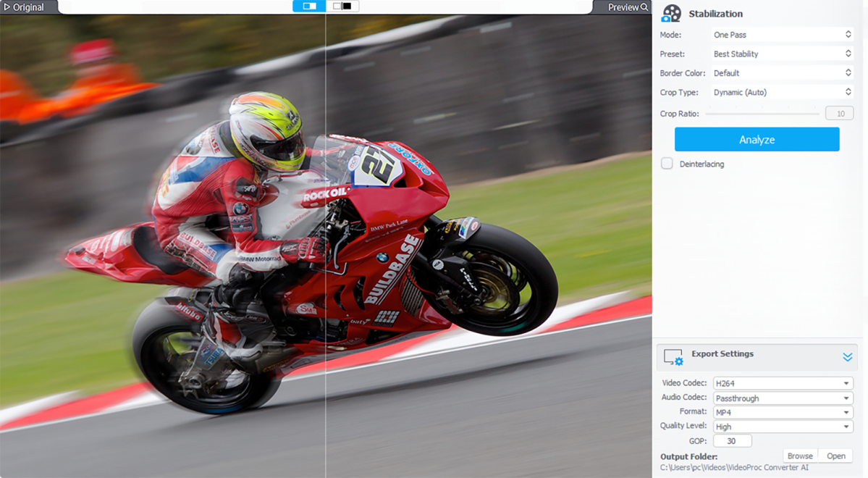Image resolution: width=868 pixels, height=478 pixels.
Task: Enable the Deinterlacing checkbox
Action: point(667,164)
